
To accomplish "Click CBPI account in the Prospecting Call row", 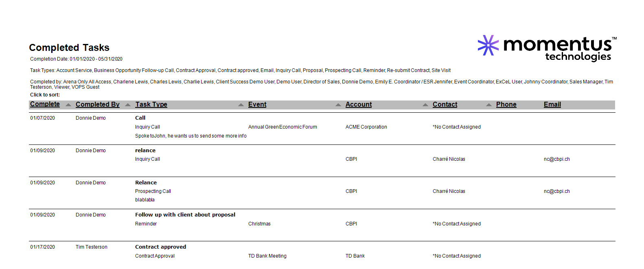I will tap(351, 191).
